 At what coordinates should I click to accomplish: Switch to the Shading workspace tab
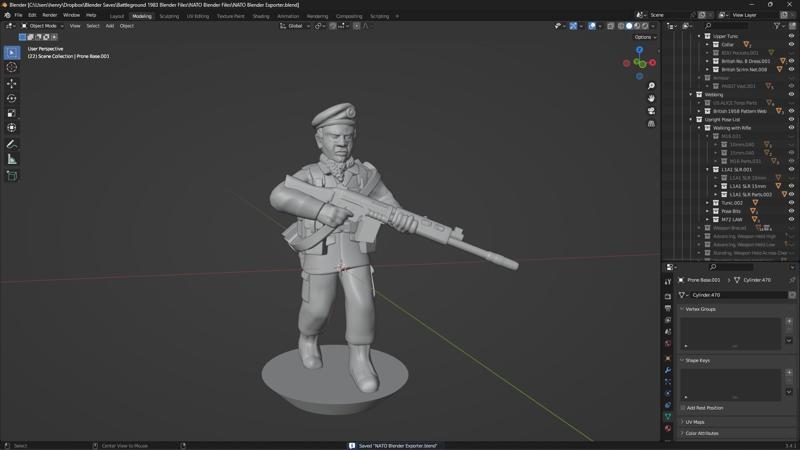261,16
